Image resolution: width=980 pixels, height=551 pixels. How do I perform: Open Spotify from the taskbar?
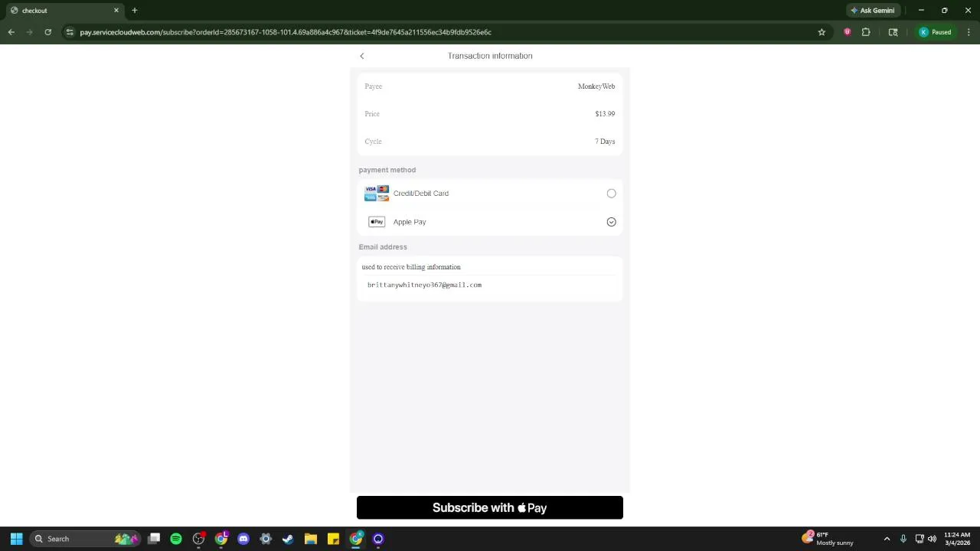[176, 539]
